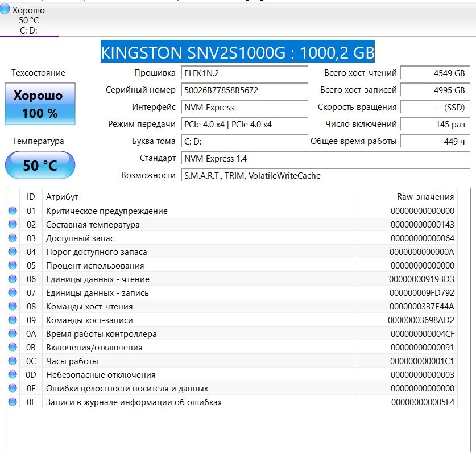The width and height of the screenshot is (476, 454).
Task: Click the power-on hours value 449 ч
Action: [x=435, y=141]
